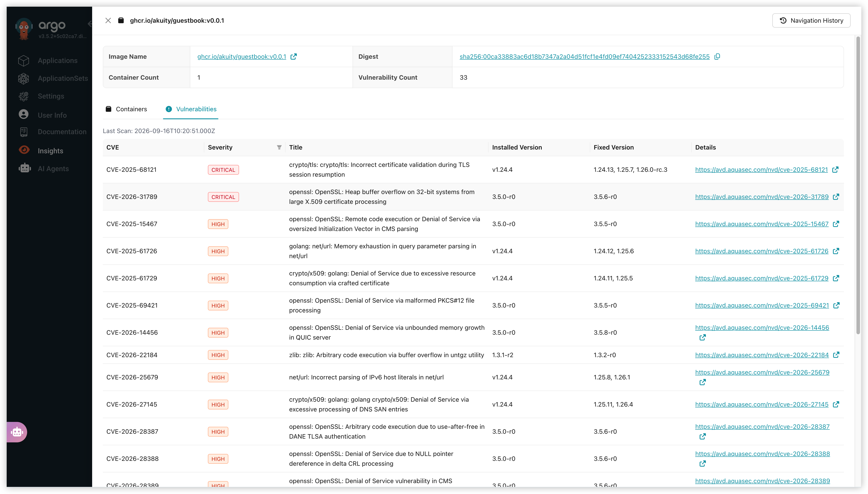Click the ApplicationSets stacked cubes icon
The height and width of the screenshot is (494, 868).
(24, 78)
